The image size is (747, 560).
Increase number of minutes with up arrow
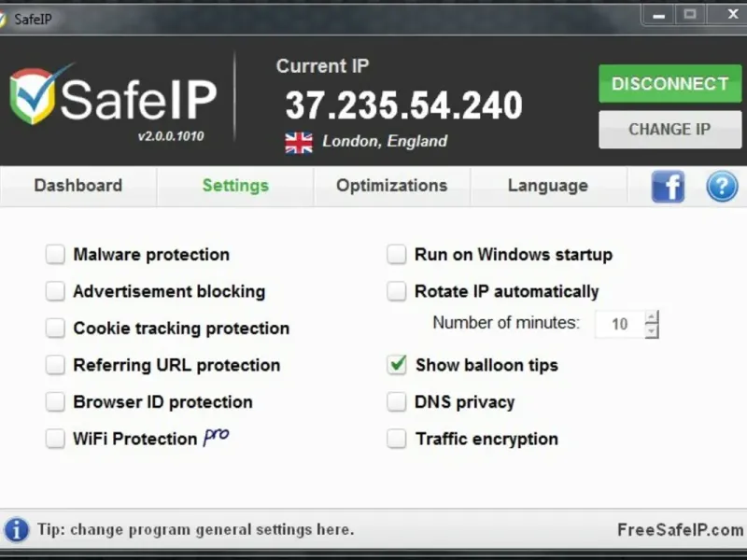click(x=652, y=316)
